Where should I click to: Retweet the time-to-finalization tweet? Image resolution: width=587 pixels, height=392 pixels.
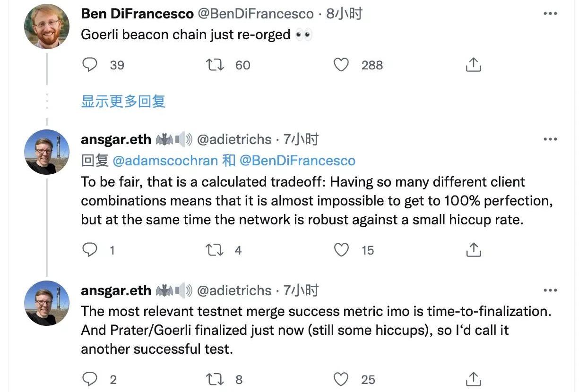pos(216,379)
